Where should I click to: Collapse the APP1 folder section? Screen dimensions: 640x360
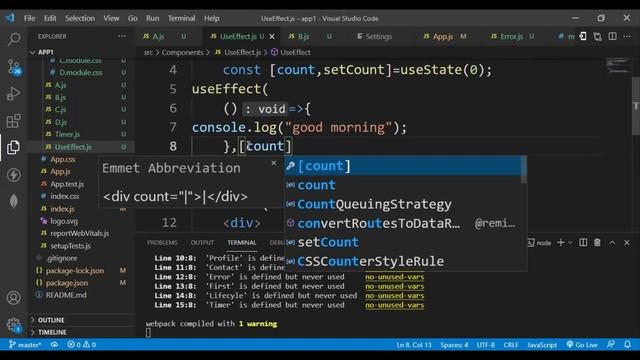46,52
